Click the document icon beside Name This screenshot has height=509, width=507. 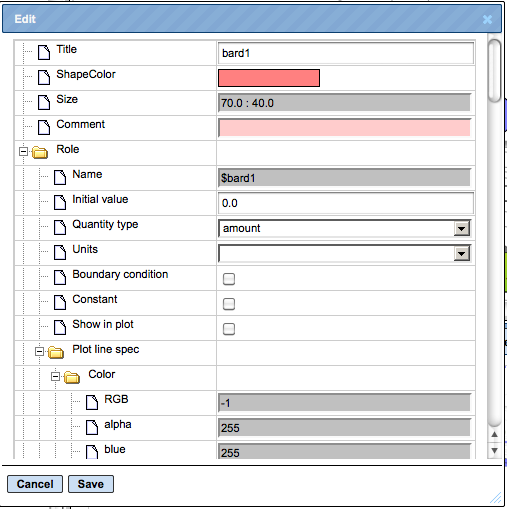click(x=60, y=177)
